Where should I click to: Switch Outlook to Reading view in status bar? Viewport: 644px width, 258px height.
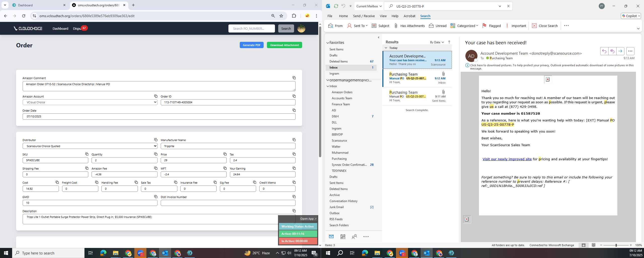click(x=593, y=245)
